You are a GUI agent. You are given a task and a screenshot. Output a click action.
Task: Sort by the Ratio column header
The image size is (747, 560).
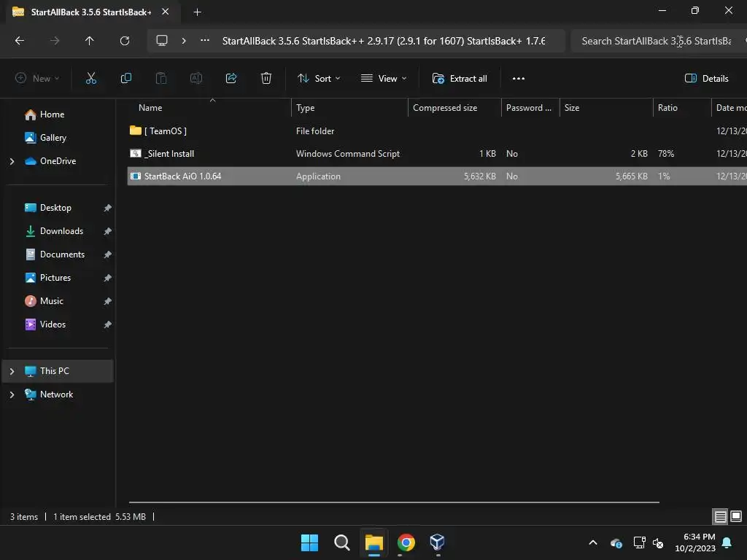[682, 108]
